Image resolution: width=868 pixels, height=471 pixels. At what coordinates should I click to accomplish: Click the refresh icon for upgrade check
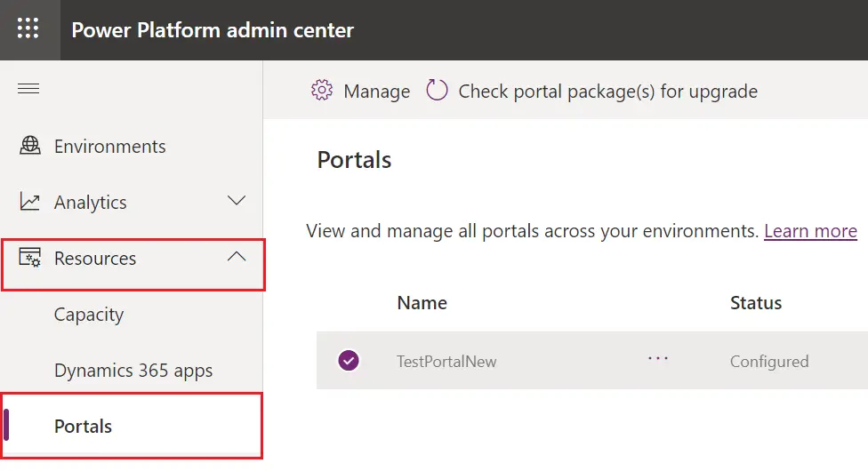437,91
